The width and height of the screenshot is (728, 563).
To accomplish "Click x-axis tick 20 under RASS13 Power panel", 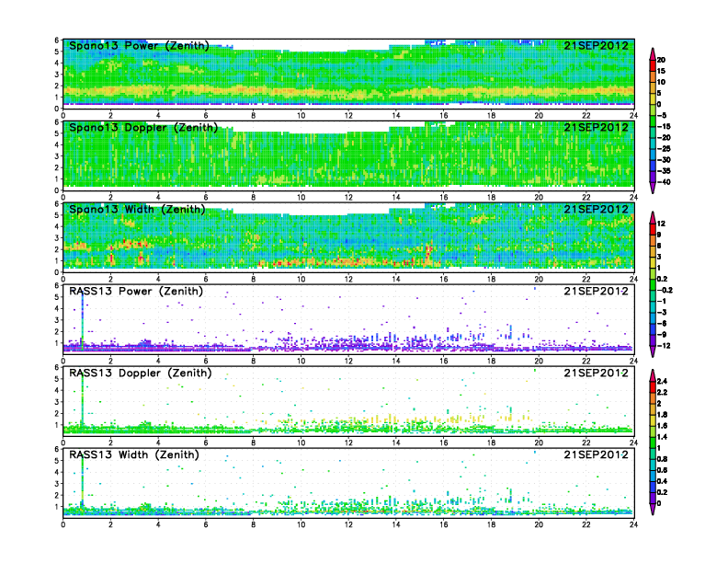I will click(x=539, y=361).
